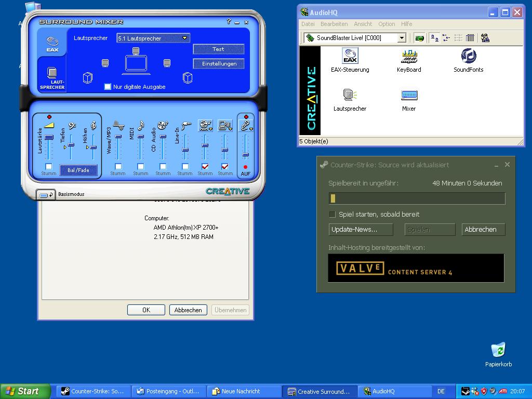Open Lautsprecher applet in AudioHQ
The image size is (532, 399).
coord(350,100)
